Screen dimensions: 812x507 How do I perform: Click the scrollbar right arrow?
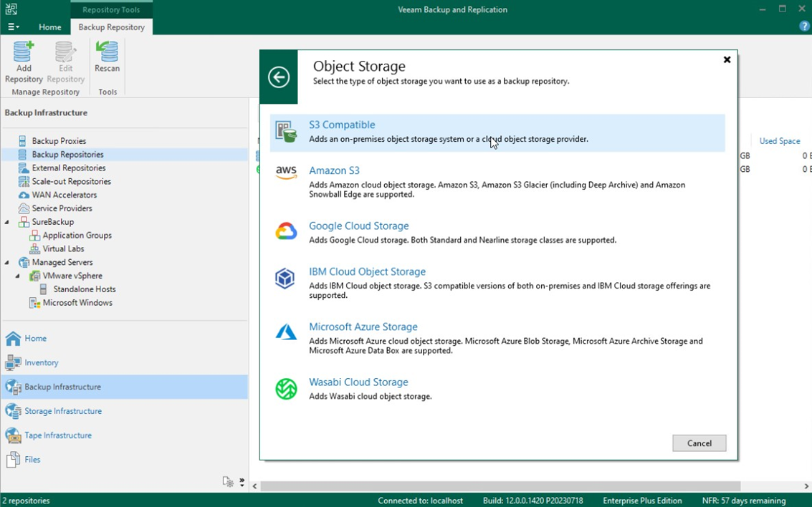tap(806, 486)
